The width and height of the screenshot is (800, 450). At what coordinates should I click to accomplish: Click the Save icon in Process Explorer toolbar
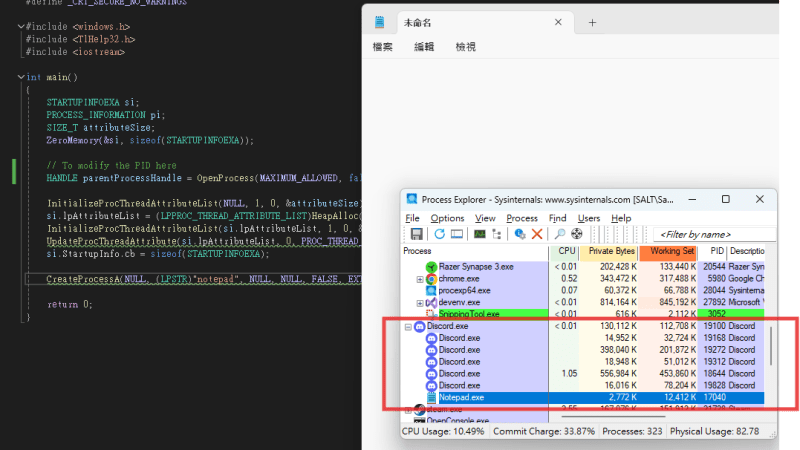[416, 234]
